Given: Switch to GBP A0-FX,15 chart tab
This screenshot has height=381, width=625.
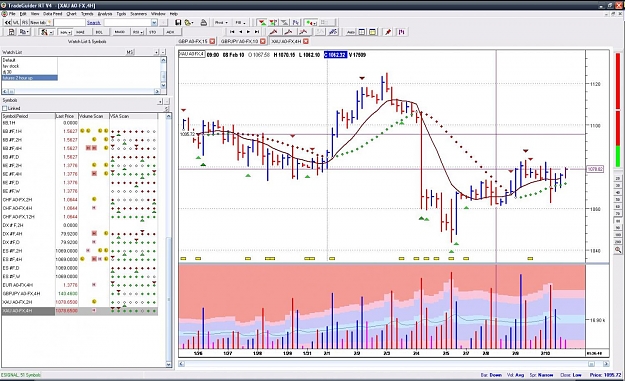Looking at the screenshot, I should coord(193,41).
